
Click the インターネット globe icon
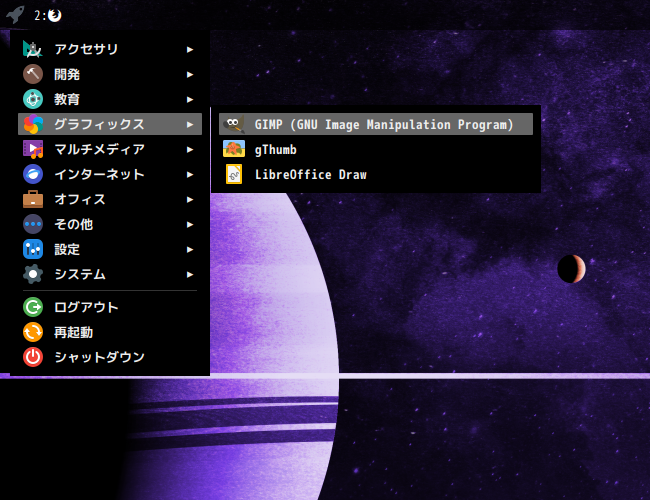click(33, 174)
